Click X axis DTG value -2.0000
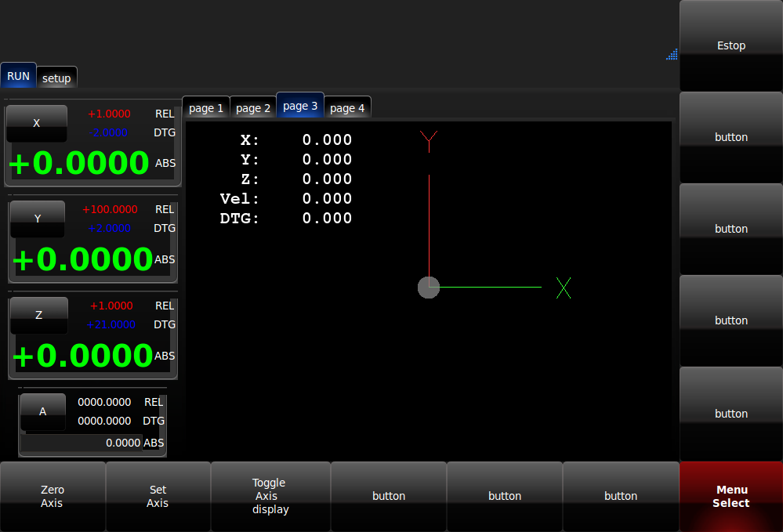Screen dimensions: 783x532 (x=108, y=132)
